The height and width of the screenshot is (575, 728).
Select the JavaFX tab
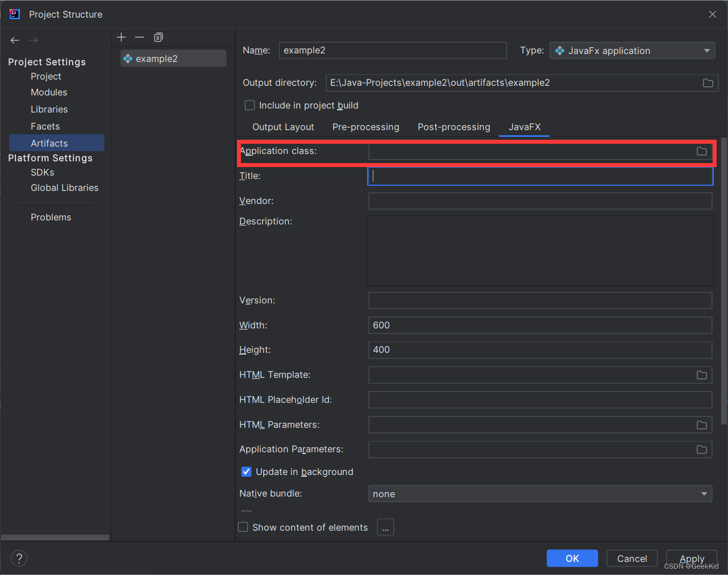point(525,127)
